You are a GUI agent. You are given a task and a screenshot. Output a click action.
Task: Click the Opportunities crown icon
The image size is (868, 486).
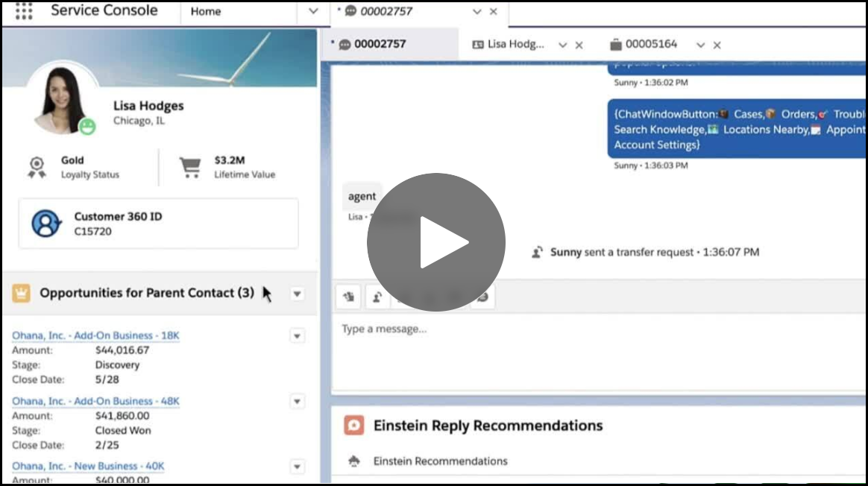pyautogui.click(x=21, y=293)
